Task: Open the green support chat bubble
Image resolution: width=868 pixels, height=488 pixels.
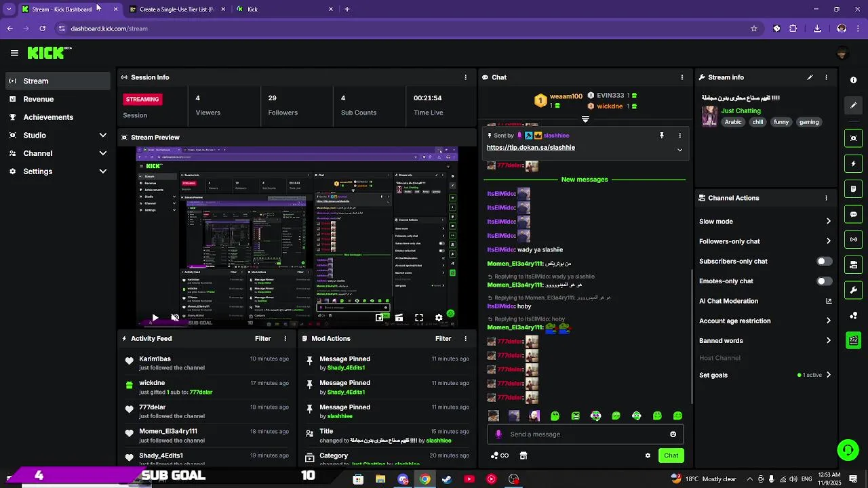Action: (x=847, y=450)
